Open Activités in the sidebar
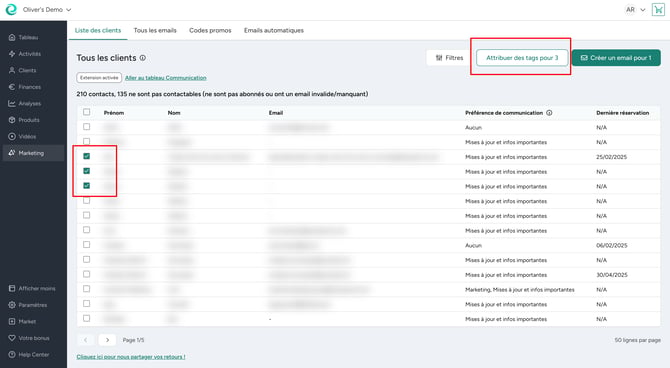Viewport: 670px width, 368px height. 29,54
